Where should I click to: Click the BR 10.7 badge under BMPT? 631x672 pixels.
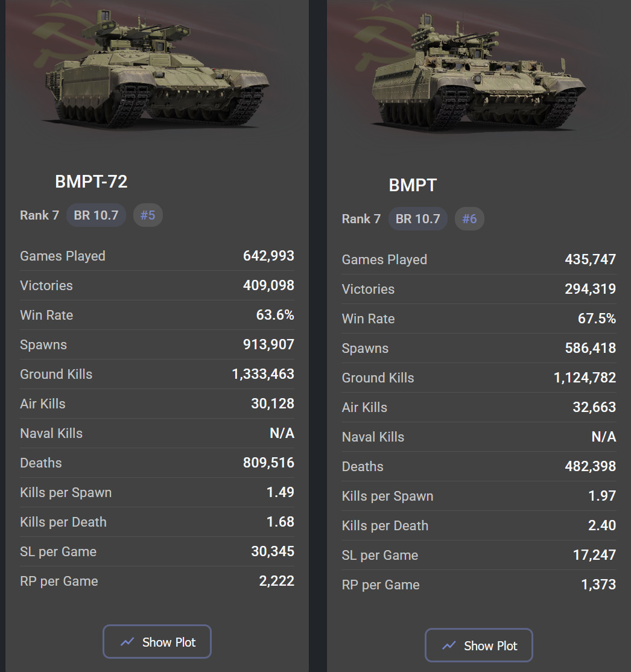pos(417,219)
